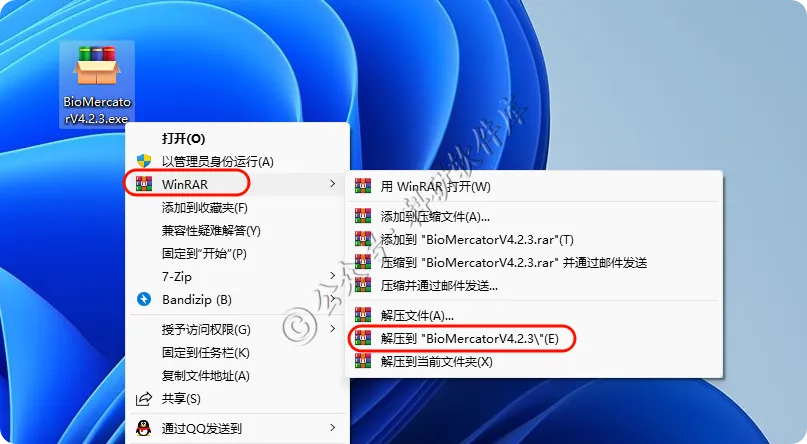The height and width of the screenshot is (444, 807).
Task: Click WinRAR icon beside 添加到压缩文件(A)...
Action: coord(363,217)
